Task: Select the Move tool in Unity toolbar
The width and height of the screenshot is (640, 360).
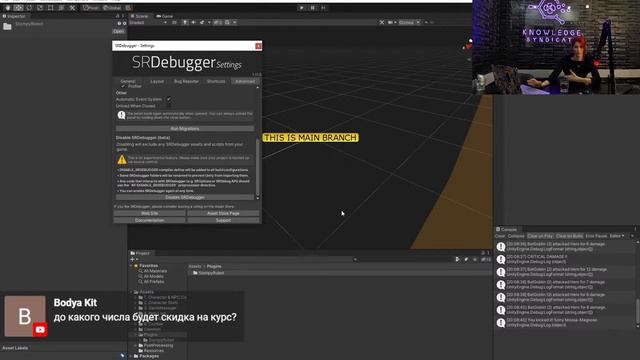Action: point(18,8)
